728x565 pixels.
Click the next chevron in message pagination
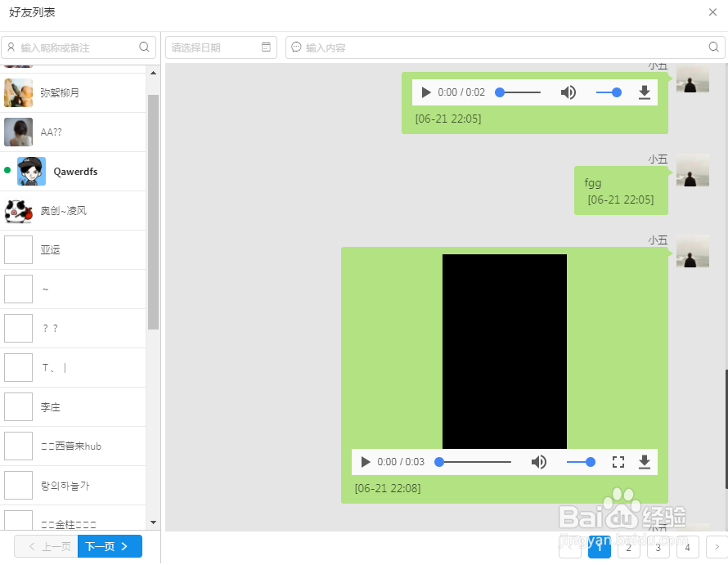(x=717, y=547)
